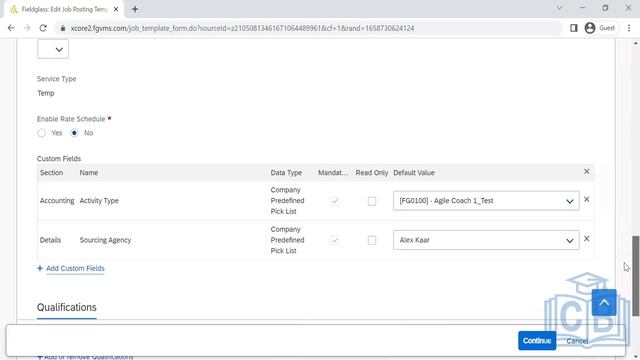Viewport: 640px width, 360px height.
Task: Click the Cancel link
Action: click(577, 341)
